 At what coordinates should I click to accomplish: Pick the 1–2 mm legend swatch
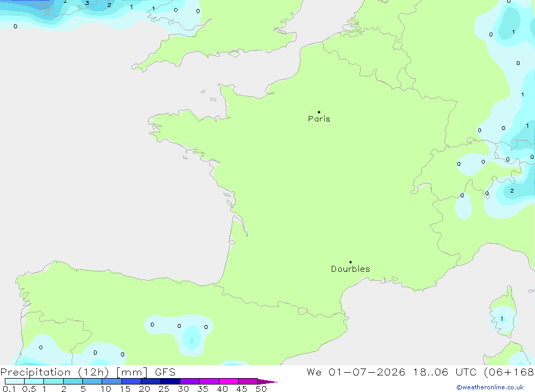coord(53,381)
